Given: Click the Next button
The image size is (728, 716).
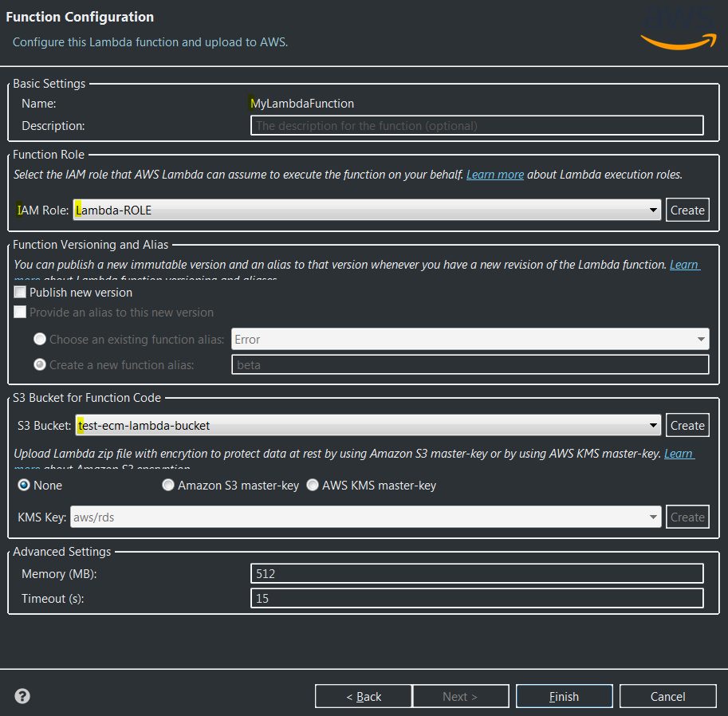Looking at the screenshot, I should [x=461, y=697].
